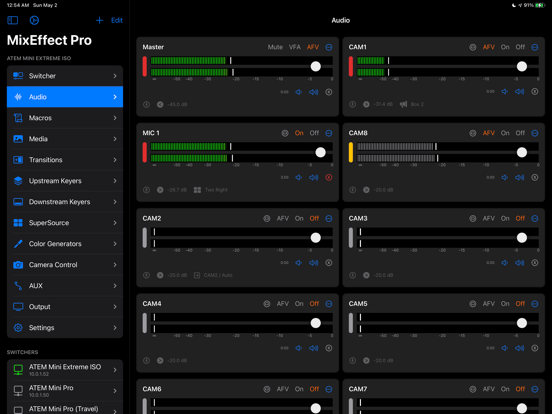Click the Edit button in sidebar header

pyautogui.click(x=117, y=20)
